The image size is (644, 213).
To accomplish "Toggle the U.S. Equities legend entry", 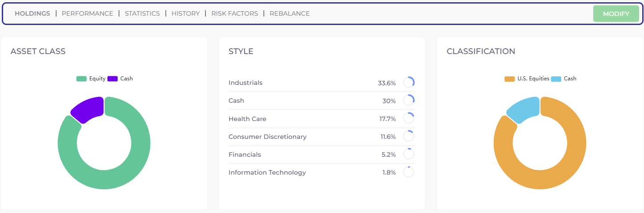I will [x=527, y=79].
